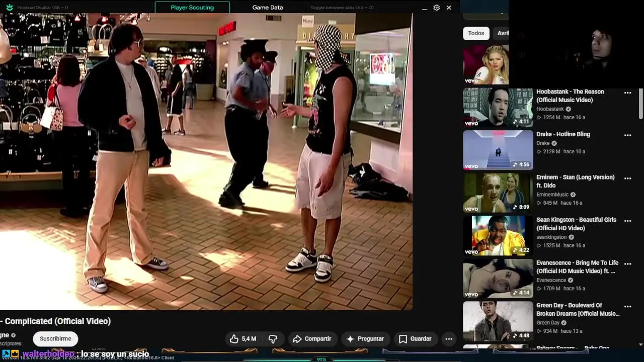
Task: Open menu for Drake Hotline Bling
Action: click(x=627, y=135)
